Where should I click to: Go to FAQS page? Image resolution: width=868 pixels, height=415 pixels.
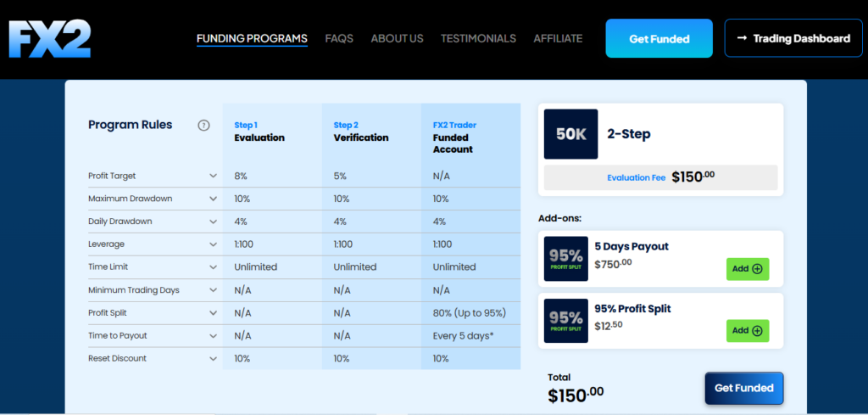pos(339,39)
